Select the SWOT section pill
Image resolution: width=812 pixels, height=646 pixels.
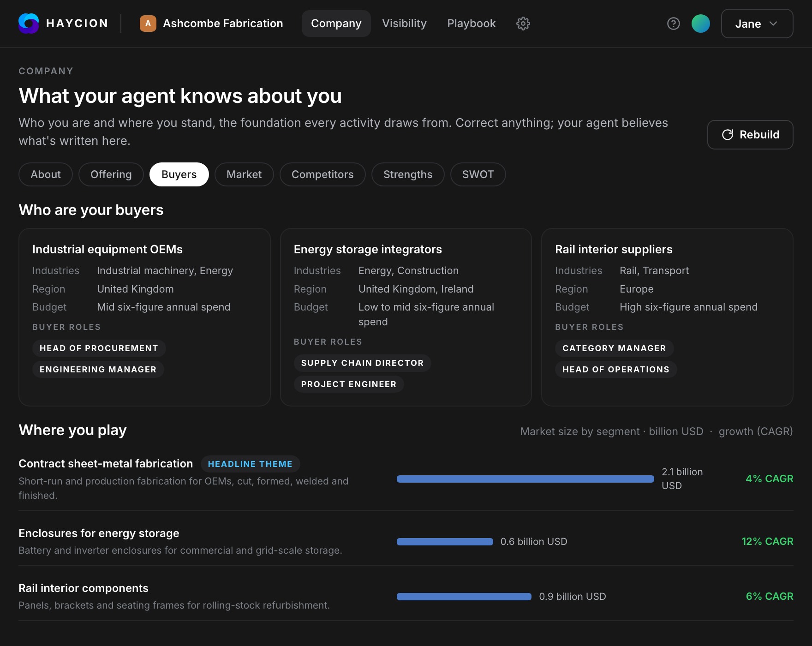[x=478, y=174]
